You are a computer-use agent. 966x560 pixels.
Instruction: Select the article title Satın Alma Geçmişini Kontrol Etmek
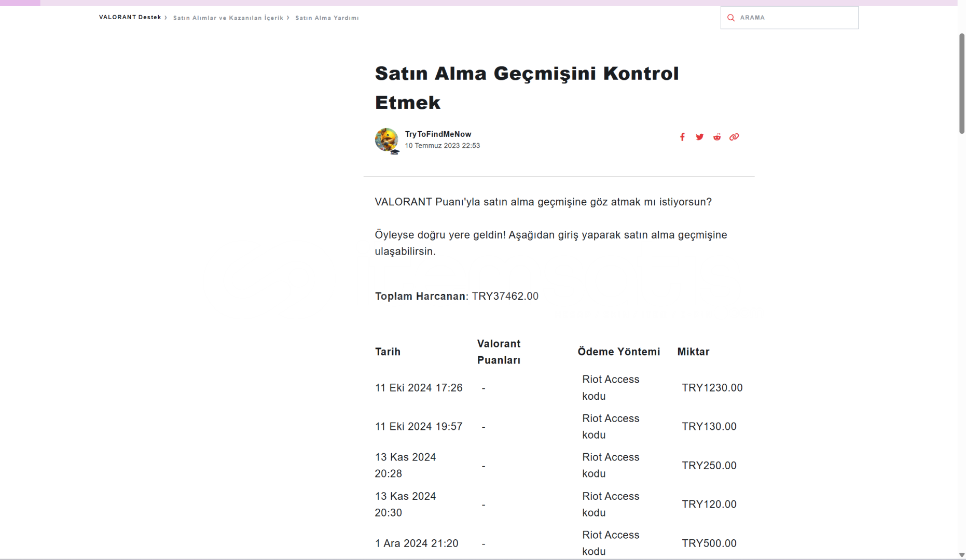(527, 88)
